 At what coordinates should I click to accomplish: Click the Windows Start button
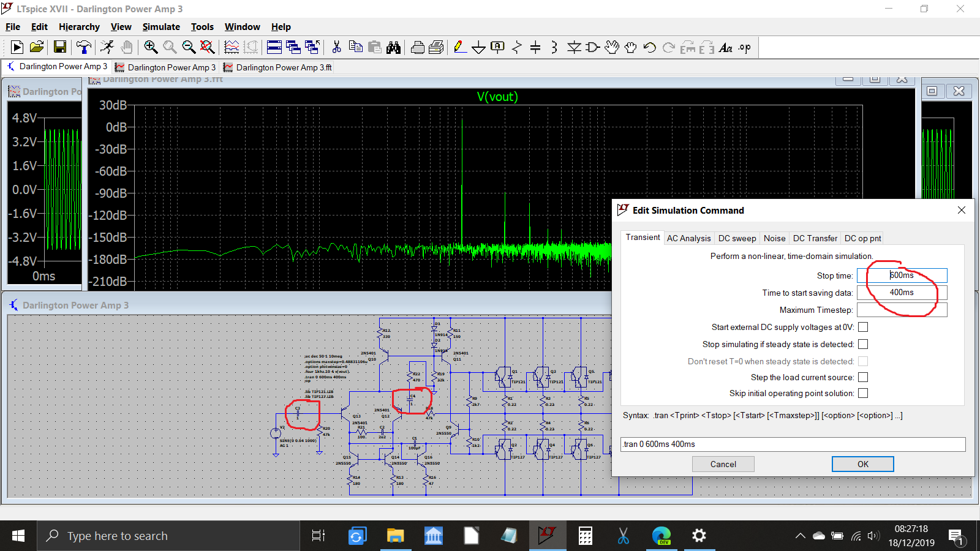pyautogui.click(x=18, y=536)
